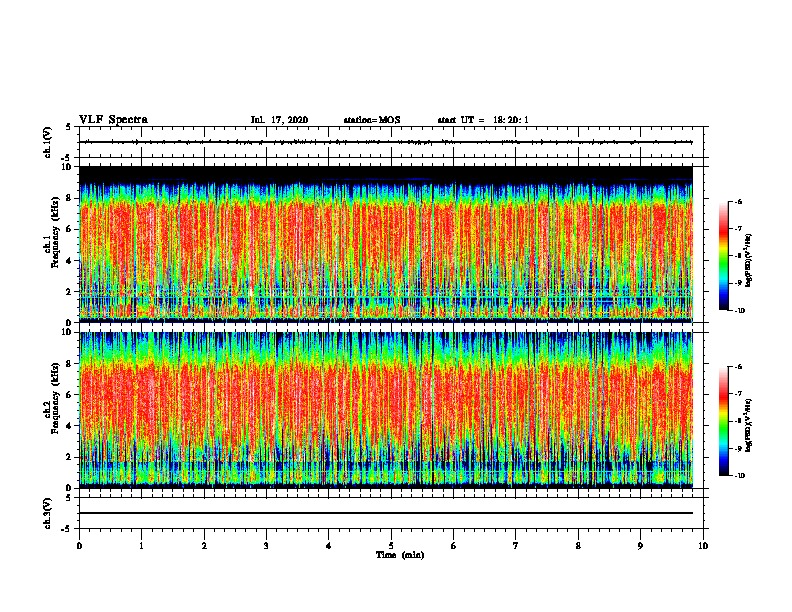The width and height of the screenshot is (792, 612).
Task: Click the "5" volt tick on ch.1(V) axis
Action: coord(69,127)
